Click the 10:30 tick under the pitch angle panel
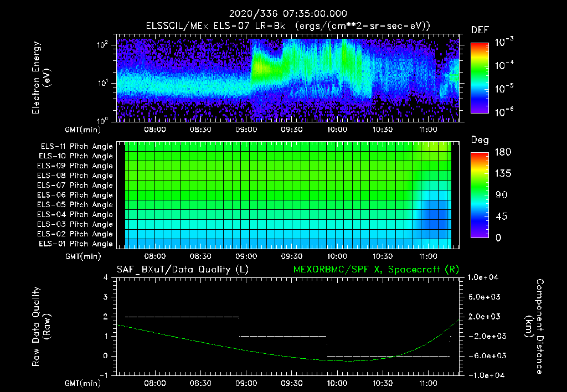This screenshot has width=567, height=392. click(x=382, y=256)
